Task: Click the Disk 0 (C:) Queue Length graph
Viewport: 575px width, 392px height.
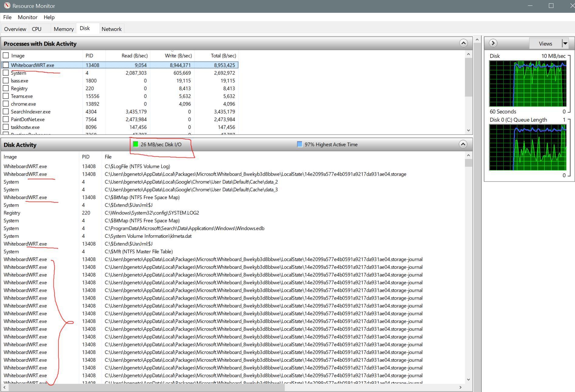Action: pyautogui.click(x=528, y=147)
